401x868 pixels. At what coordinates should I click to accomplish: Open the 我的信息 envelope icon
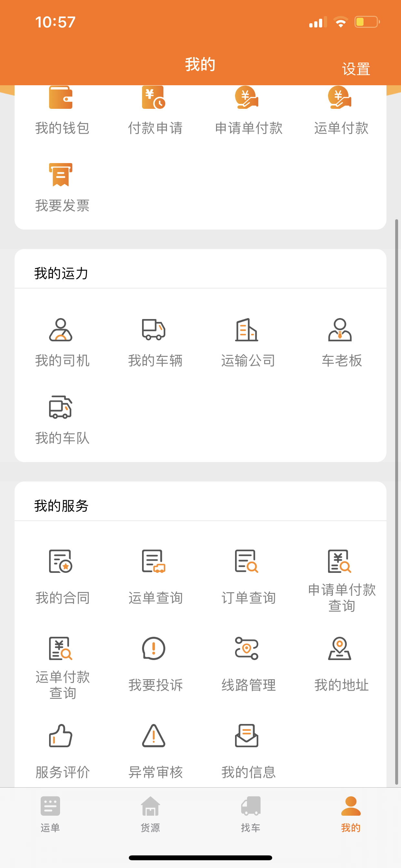pyautogui.click(x=247, y=736)
